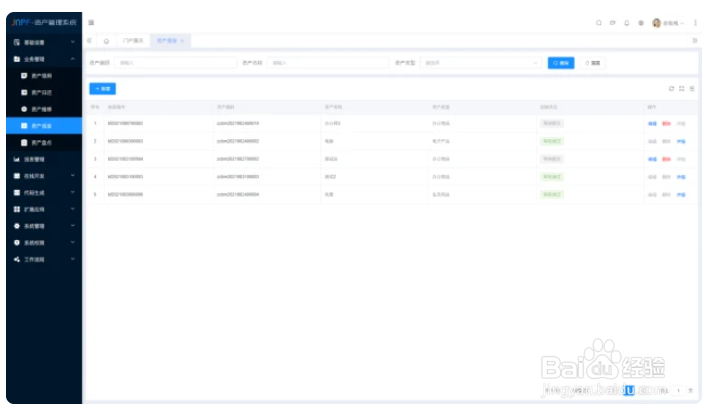Click the blue detail link in row 4
Screen dimensions: 705x414
[x=681, y=177]
